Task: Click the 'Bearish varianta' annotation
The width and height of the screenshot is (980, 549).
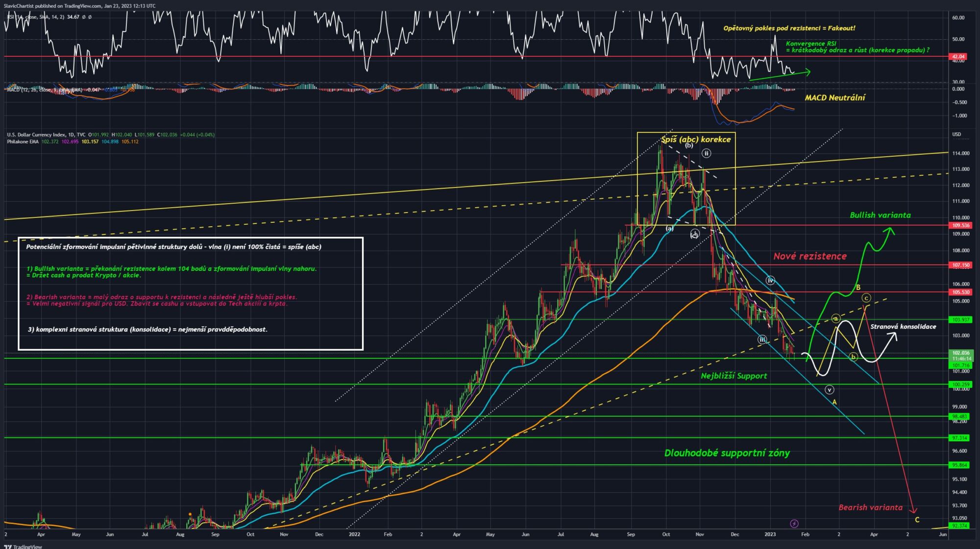Action: pyautogui.click(x=870, y=507)
